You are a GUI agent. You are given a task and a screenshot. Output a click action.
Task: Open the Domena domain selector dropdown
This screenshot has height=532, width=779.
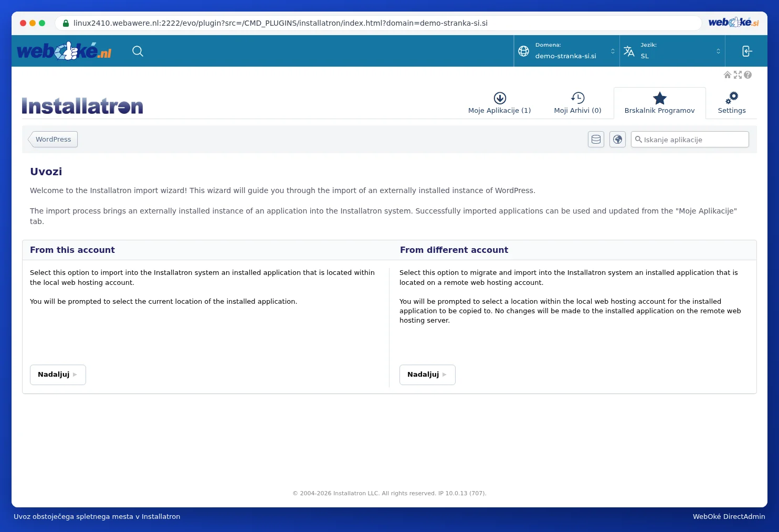(x=567, y=51)
